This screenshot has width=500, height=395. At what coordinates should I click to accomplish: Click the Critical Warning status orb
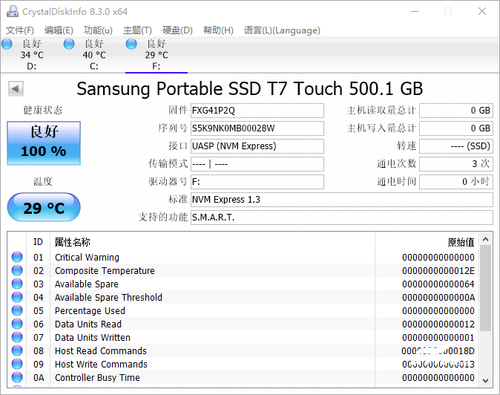[17, 257]
